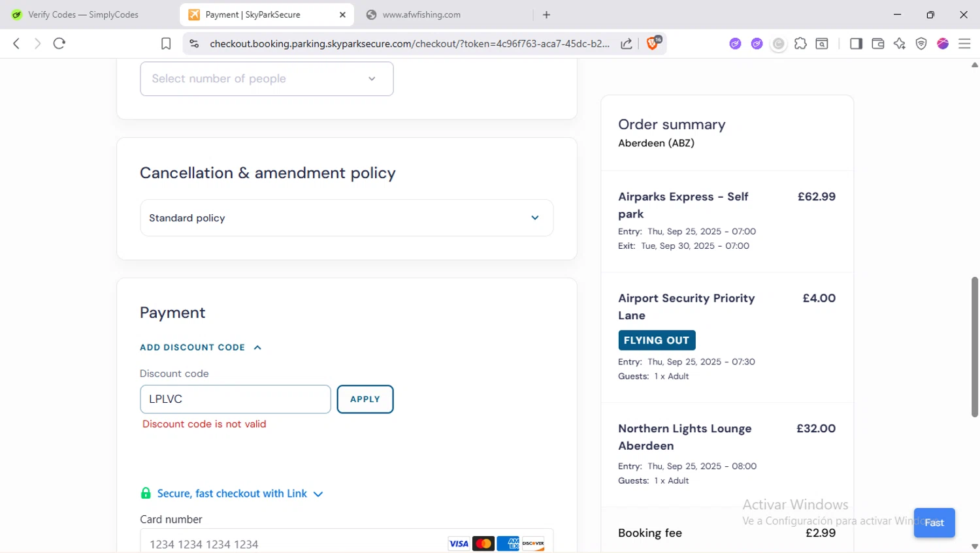Open Brave Wallet icon
The width and height of the screenshot is (980, 553).
click(x=878, y=44)
